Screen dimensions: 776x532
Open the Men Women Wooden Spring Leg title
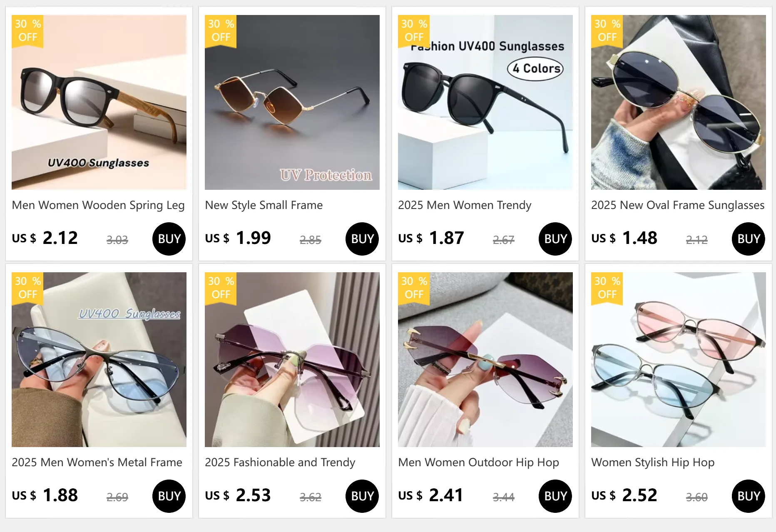98,205
